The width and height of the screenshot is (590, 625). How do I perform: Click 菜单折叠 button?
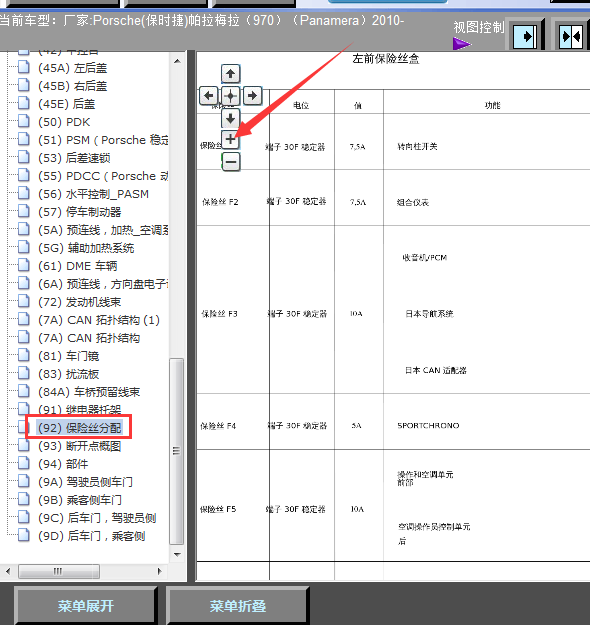pos(238,606)
